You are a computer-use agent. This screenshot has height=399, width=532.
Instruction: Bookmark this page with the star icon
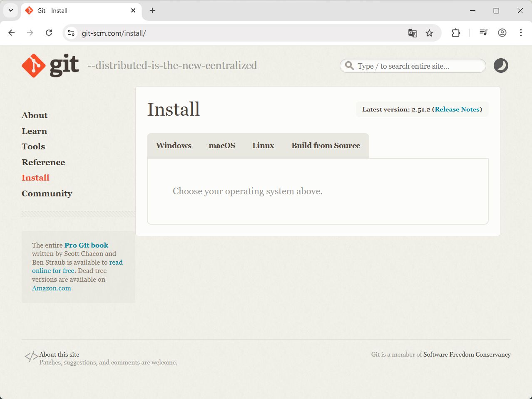[x=429, y=33]
